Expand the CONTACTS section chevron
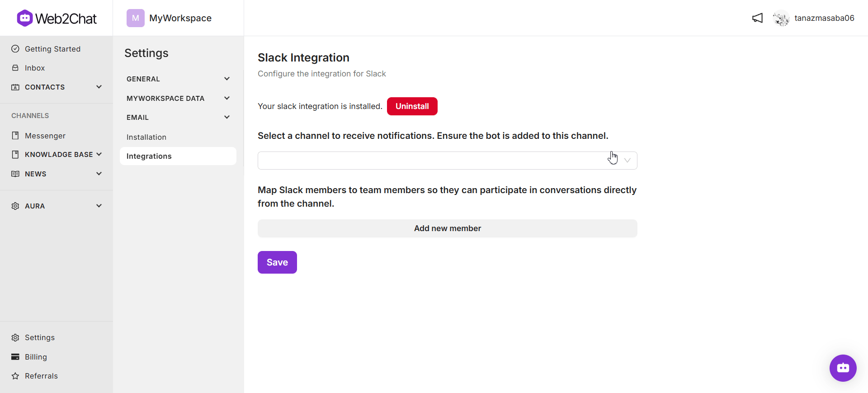Image resolution: width=868 pixels, height=393 pixels. [x=99, y=87]
